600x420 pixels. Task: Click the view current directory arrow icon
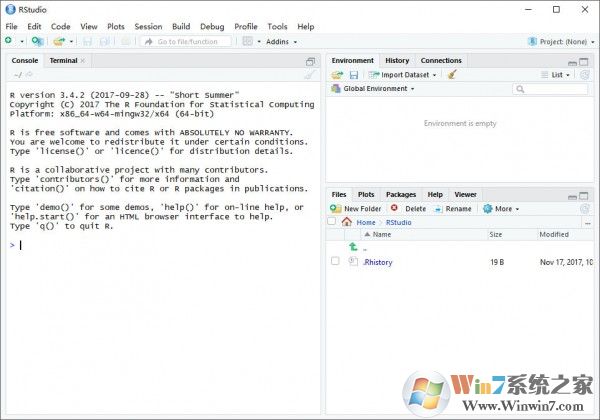(29, 75)
